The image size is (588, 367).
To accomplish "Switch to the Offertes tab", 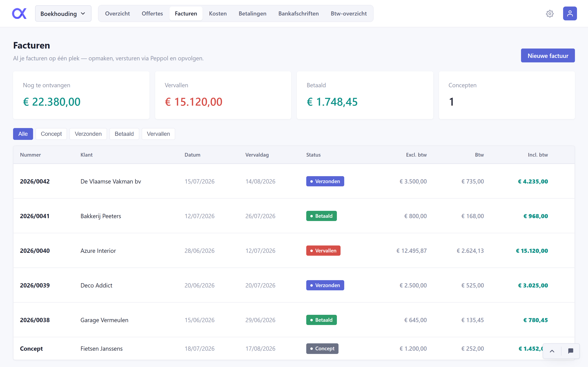I will [x=152, y=14].
